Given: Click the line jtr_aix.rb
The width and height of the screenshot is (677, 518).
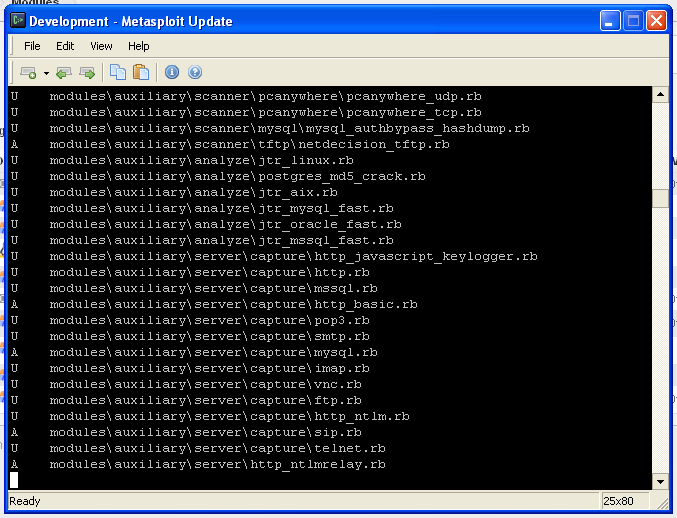Looking at the screenshot, I should [174, 192].
